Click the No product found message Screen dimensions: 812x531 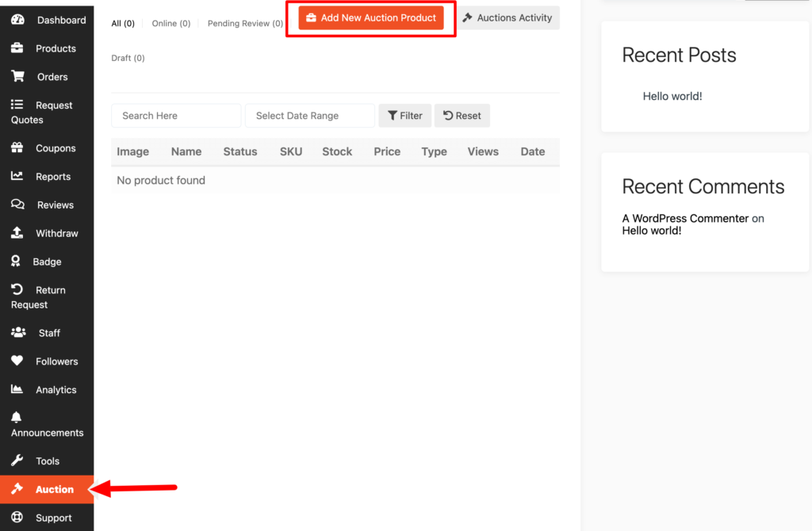click(161, 180)
